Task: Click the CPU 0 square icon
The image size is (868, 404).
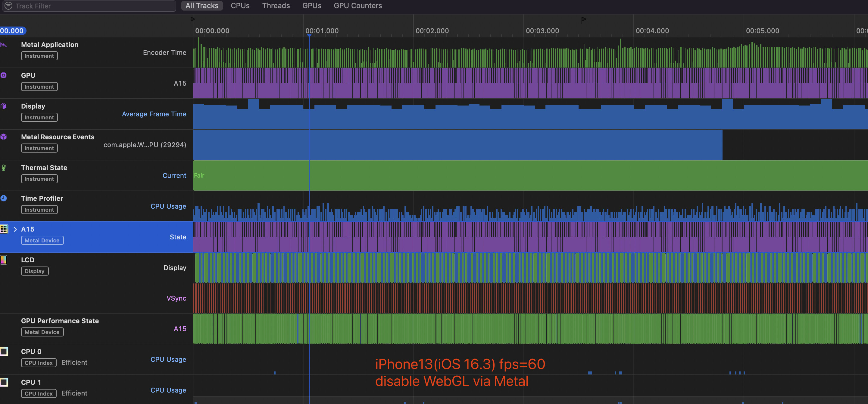Action: click(4, 352)
